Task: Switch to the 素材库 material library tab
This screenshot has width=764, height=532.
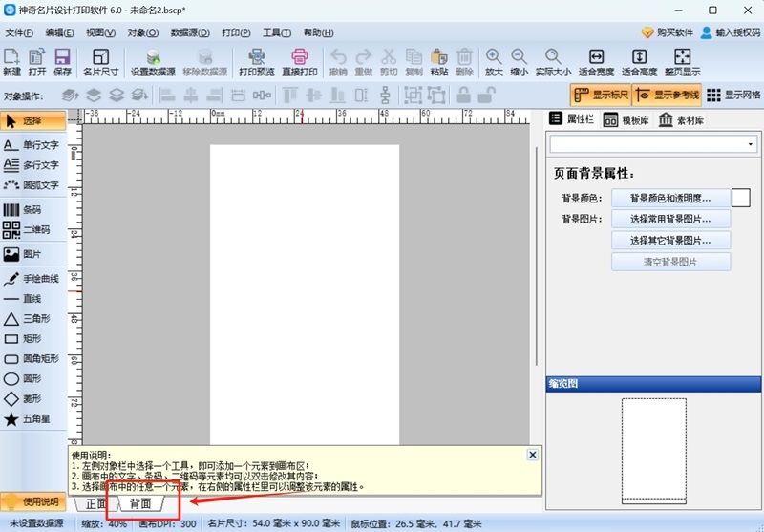Action: [x=681, y=119]
